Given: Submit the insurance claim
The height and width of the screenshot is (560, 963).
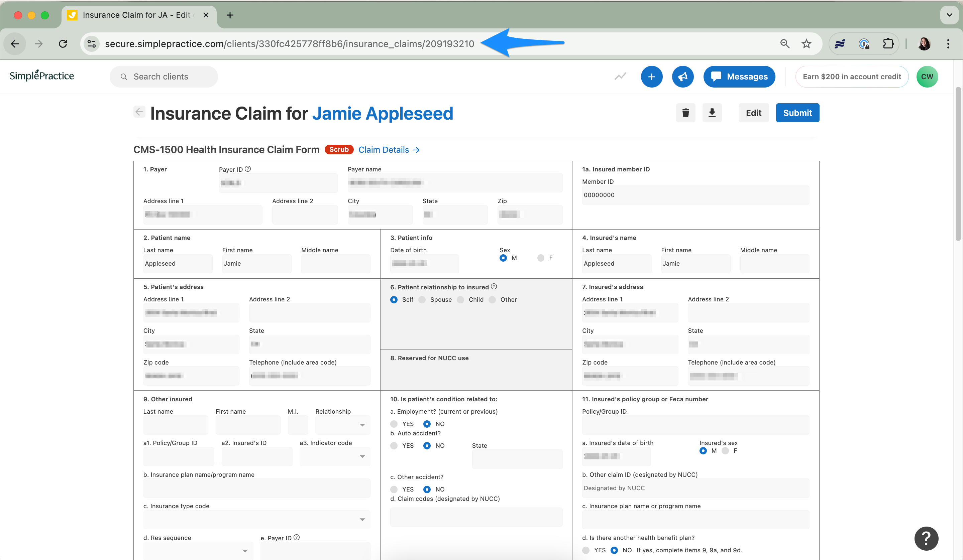Looking at the screenshot, I should click(x=797, y=113).
